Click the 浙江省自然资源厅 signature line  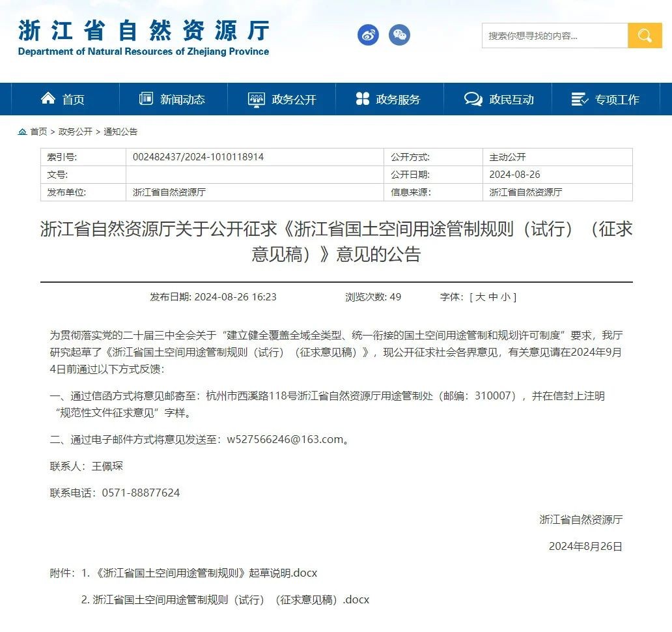click(x=581, y=520)
